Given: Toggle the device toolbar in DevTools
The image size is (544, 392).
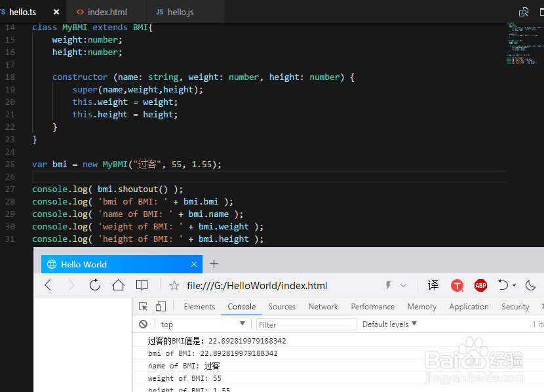Looking at the screenshot, I should click(x=161, y=306).
